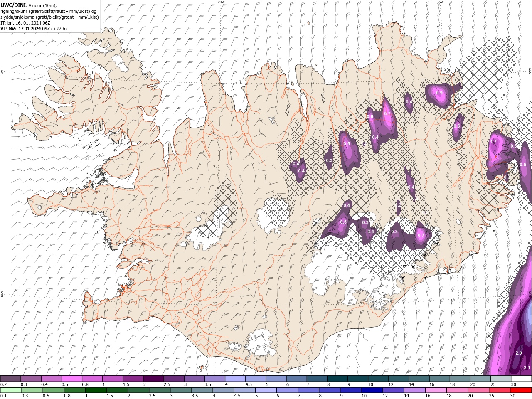Click the dark teal 8 swatch in the snow legend
This screenshot has height=399, width=532.
pyautogui.click(x=337, y=379)
